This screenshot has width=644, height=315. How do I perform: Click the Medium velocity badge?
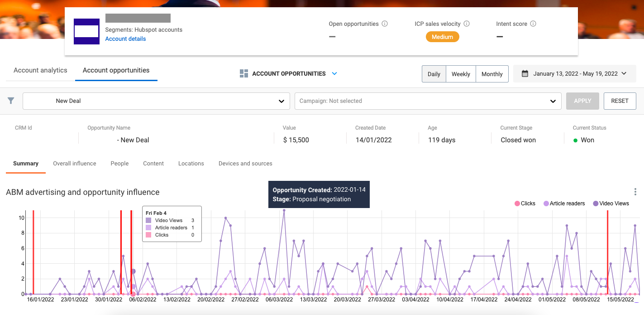click(442, 37)
